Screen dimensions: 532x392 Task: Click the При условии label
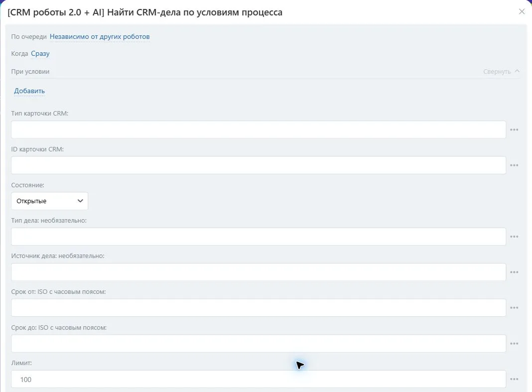30,72
